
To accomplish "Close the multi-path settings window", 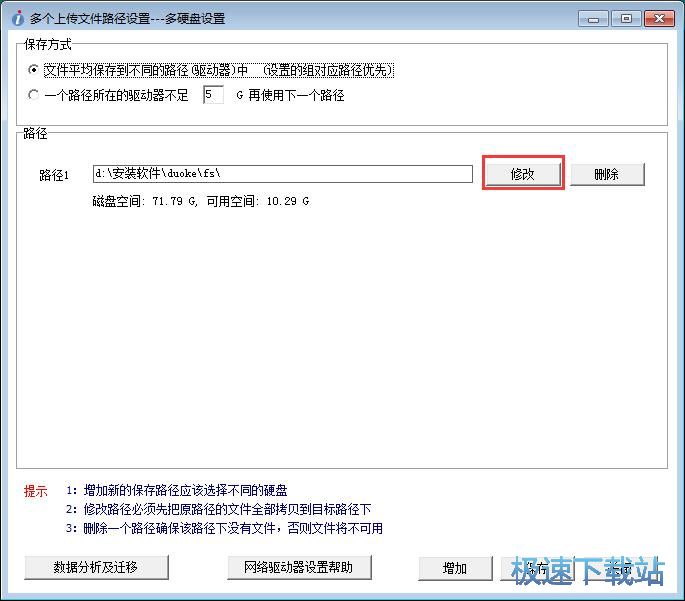I will tap(659, 19).
